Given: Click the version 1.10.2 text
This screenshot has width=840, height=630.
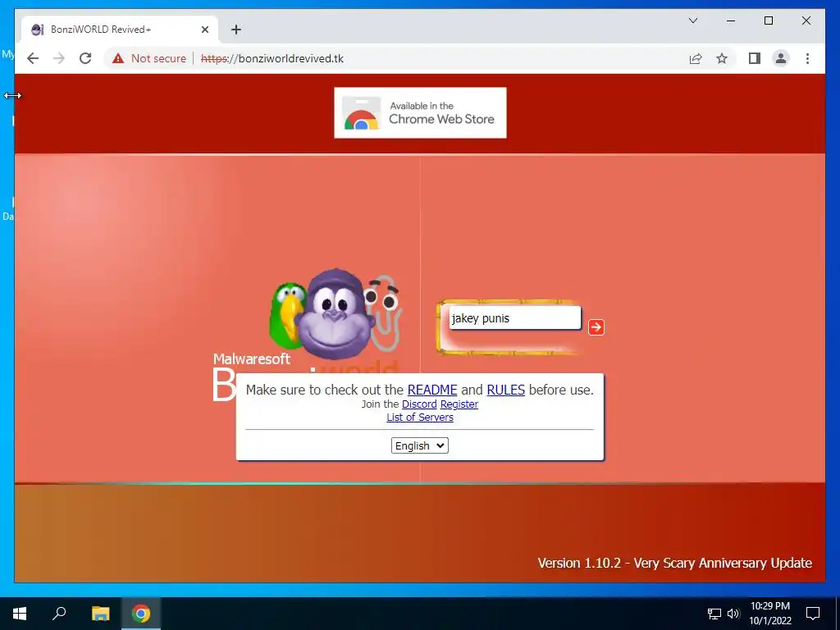Looking at the screenshot, I should coord(674,563).
